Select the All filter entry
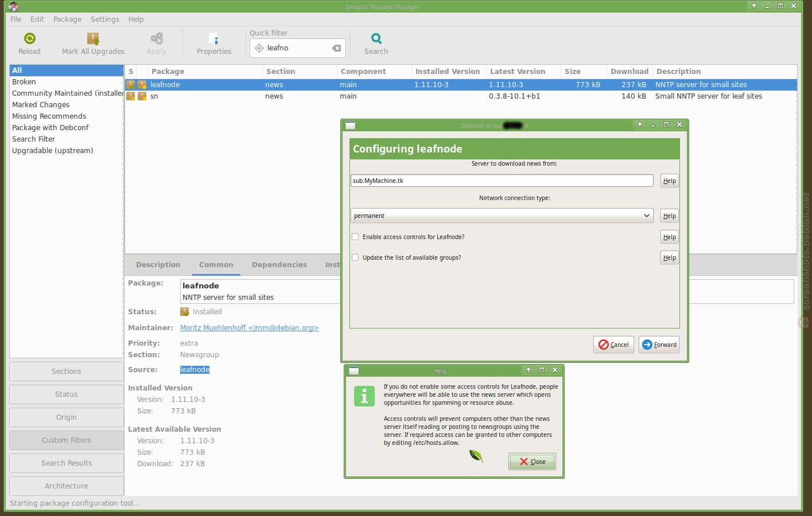 coord(67,71)
